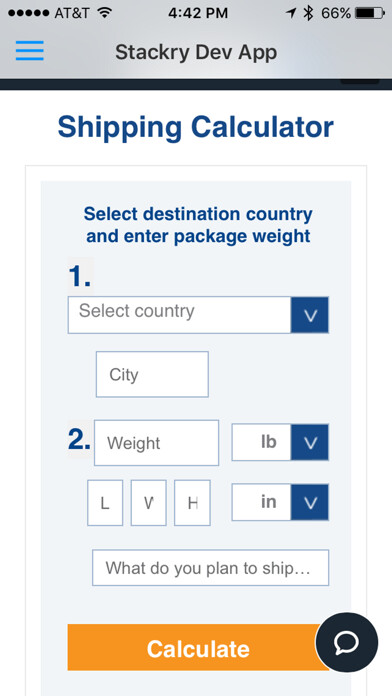Tap the Stackry Dev App title
Screen dimensions: 392x696
coord(196,52)
